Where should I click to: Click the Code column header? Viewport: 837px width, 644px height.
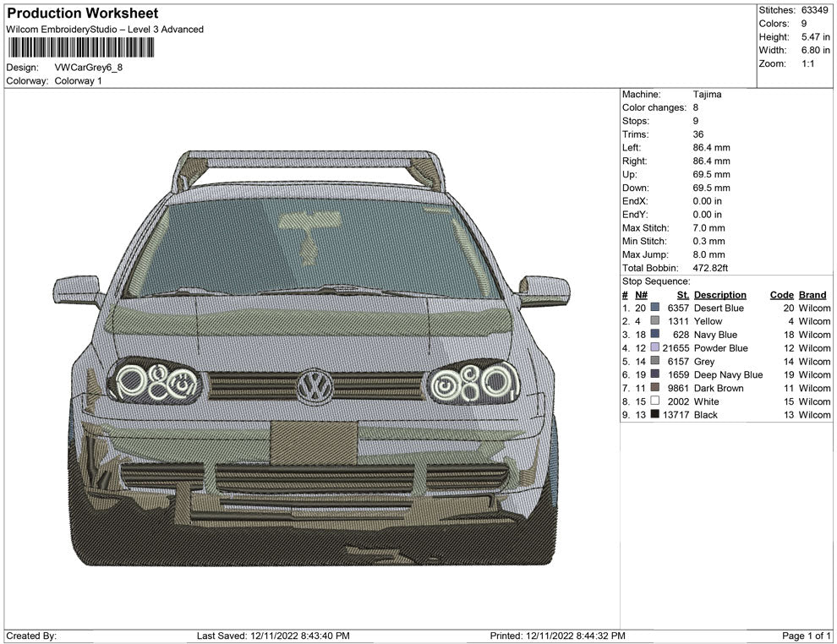[781, 295]
